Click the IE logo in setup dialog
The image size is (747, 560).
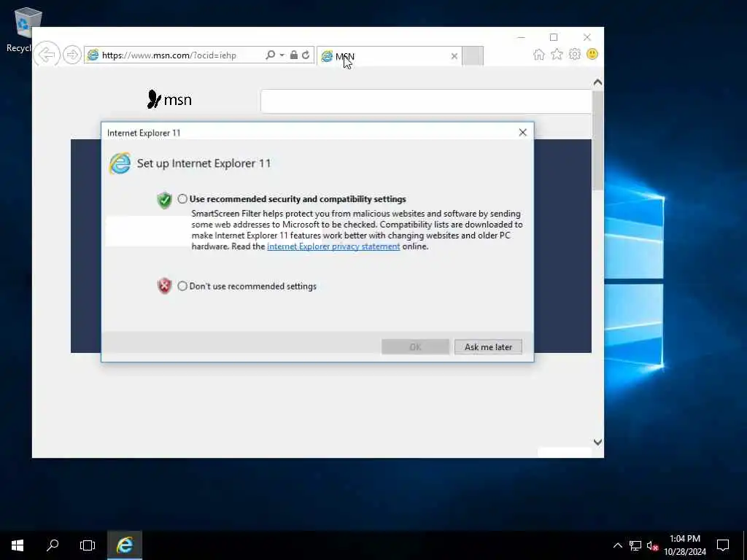(x=120, y=163)
